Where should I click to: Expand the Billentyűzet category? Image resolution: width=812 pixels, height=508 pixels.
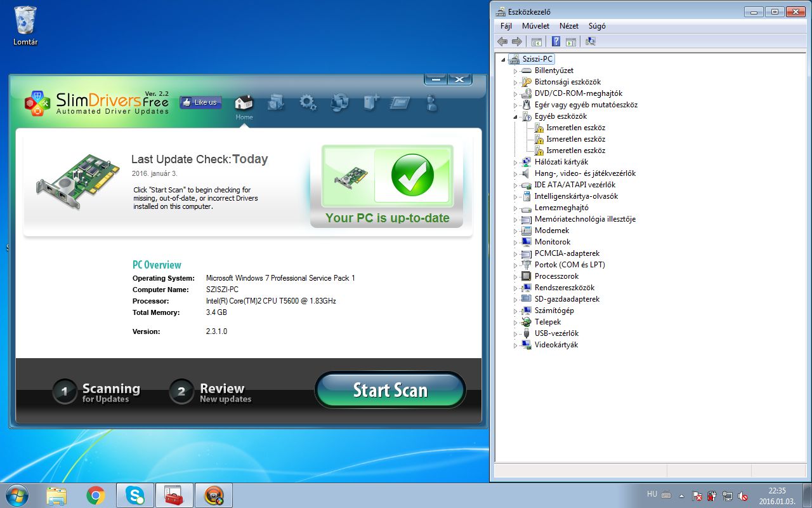[515, 71]
